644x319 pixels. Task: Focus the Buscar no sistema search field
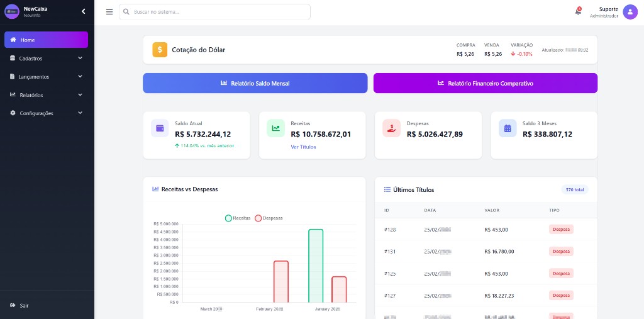pyautogui.click(x=217, y=12)
